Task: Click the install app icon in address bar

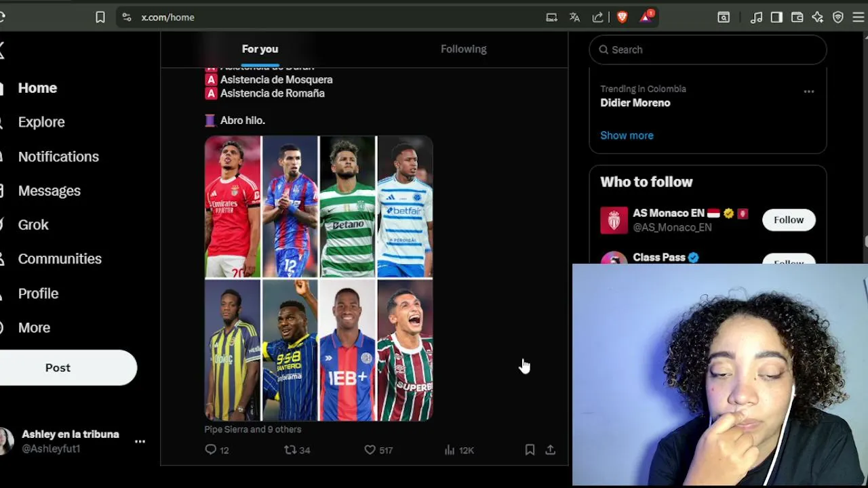Action: [552, 18]
